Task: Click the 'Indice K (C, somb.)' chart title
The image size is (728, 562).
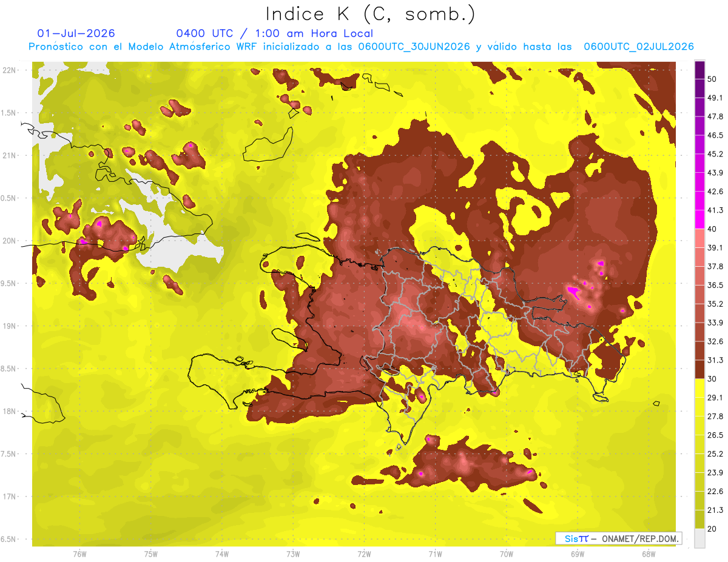Action: click(371, 14)
